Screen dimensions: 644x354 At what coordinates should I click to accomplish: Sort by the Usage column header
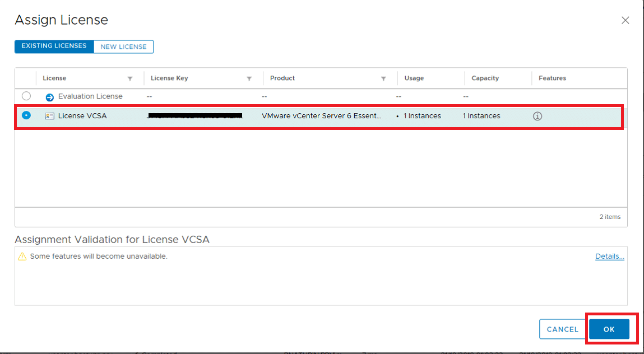(x=414, y=78)
